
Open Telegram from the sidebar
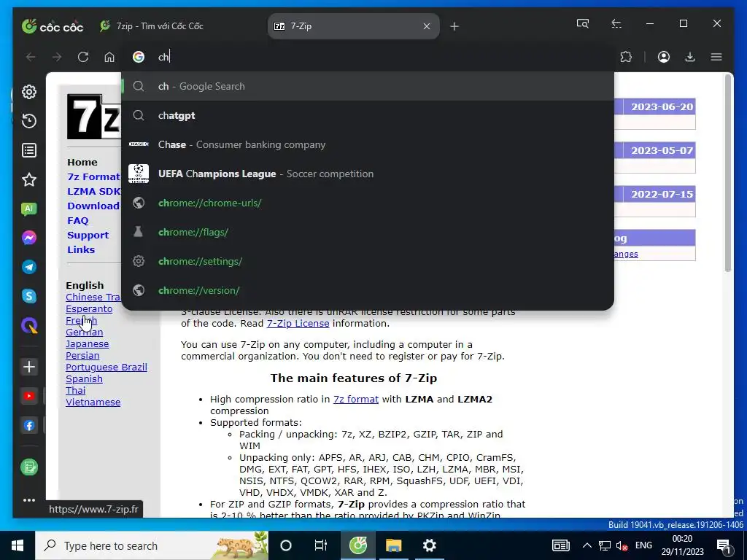coord(29,267)
